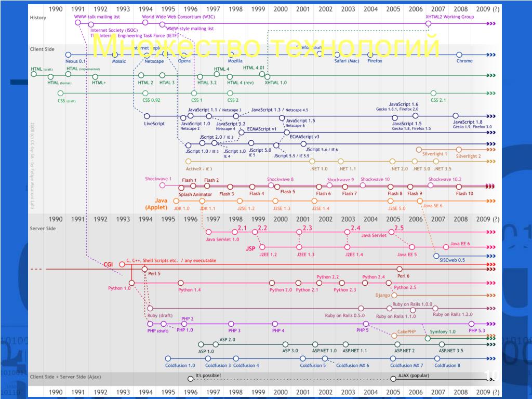The image size is (532, 399).
Task: Click 'Client Side + Server Side (Ajax)' label
Action: 65,377
